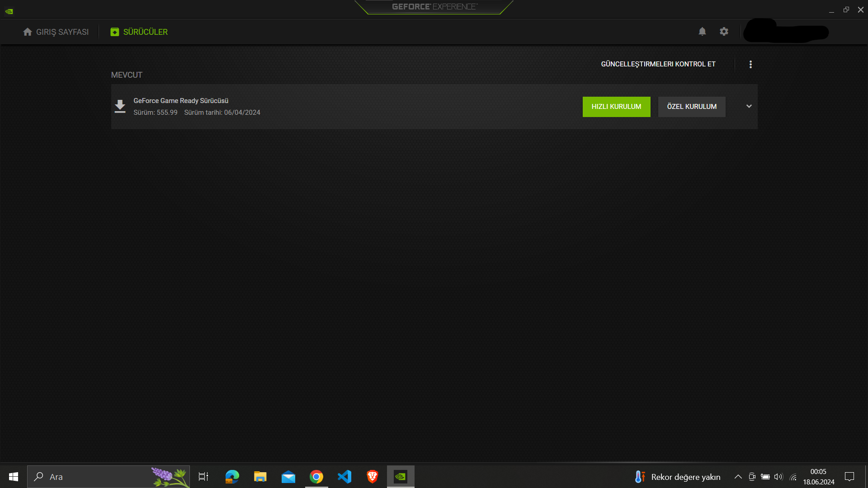
Task: Open the user account profile area
Action: point(786,32)
